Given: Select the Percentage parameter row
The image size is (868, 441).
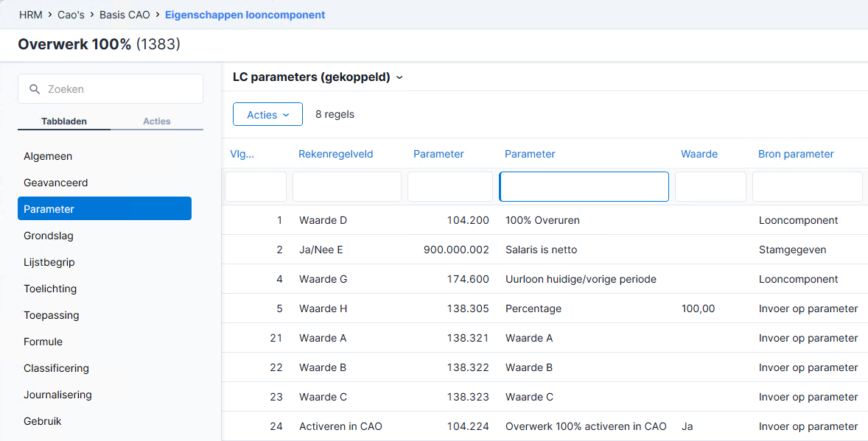Looking at the screenshot, I should coord(545,308).
